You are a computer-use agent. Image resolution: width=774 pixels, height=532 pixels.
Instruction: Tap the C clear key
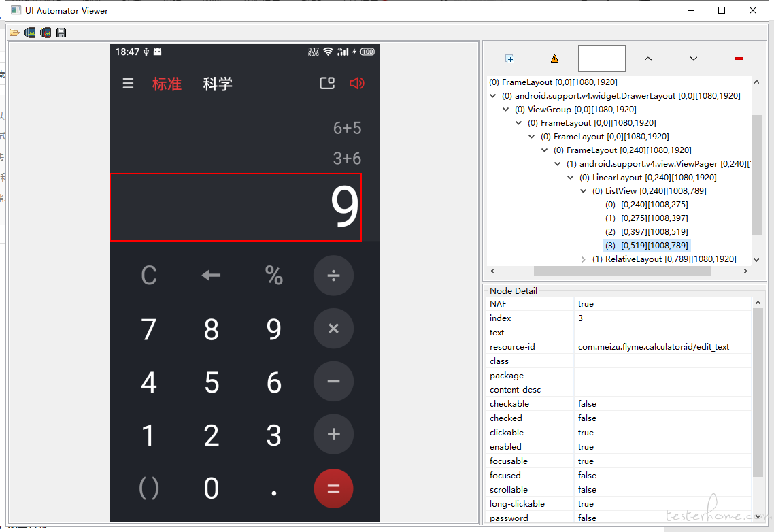point(149,276)
